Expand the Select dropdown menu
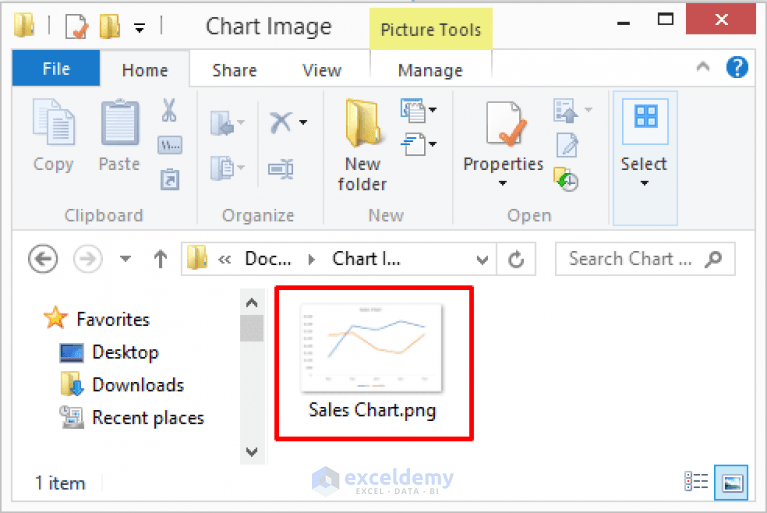 644,183
